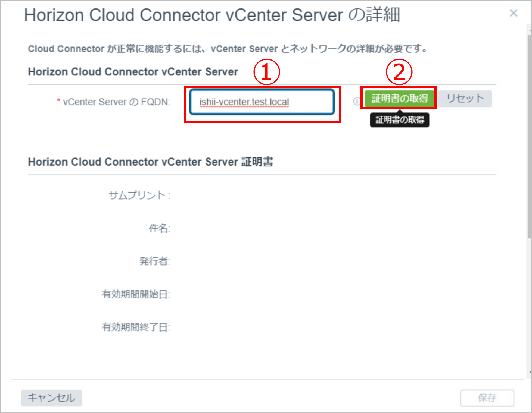
Task: Click the 有効期間開始日 label
Action: point(136,294)
